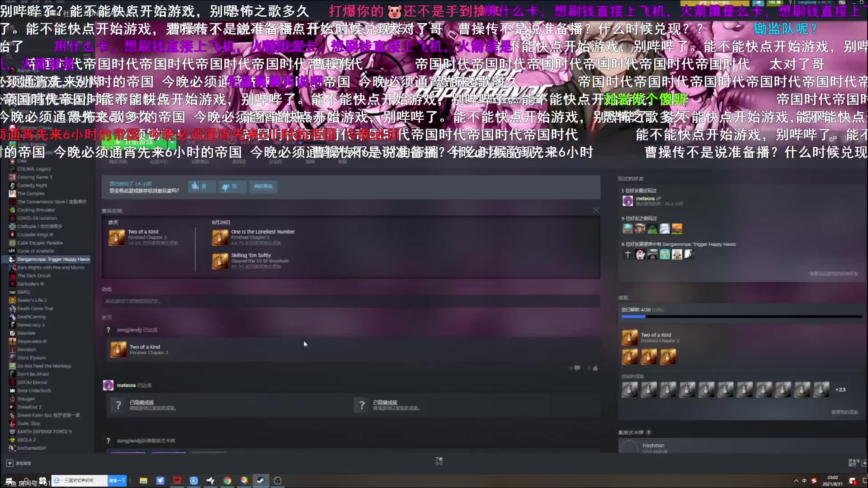Click the Steam icon on the taskbar
The image size is (868, 488).
(x=261, y=481)
